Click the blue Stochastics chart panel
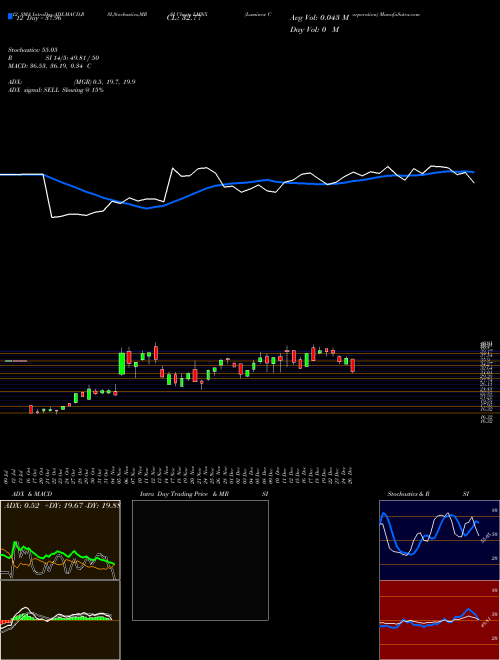Image resolution: width=500 pixels, height=660 pixels. click(x=439, y=540)
